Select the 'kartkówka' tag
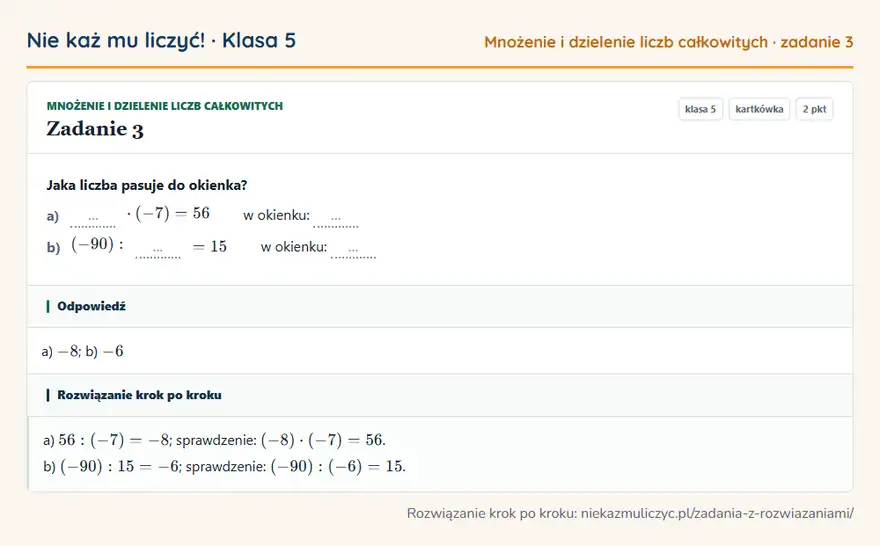The image size is (880, 546). click(759, 109)
